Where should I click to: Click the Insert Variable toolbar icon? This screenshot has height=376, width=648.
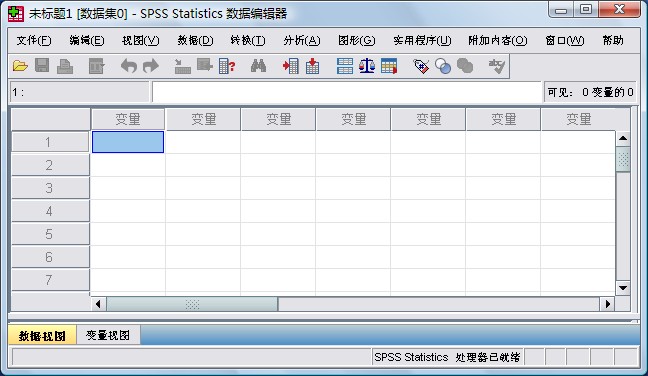(312, 66)
